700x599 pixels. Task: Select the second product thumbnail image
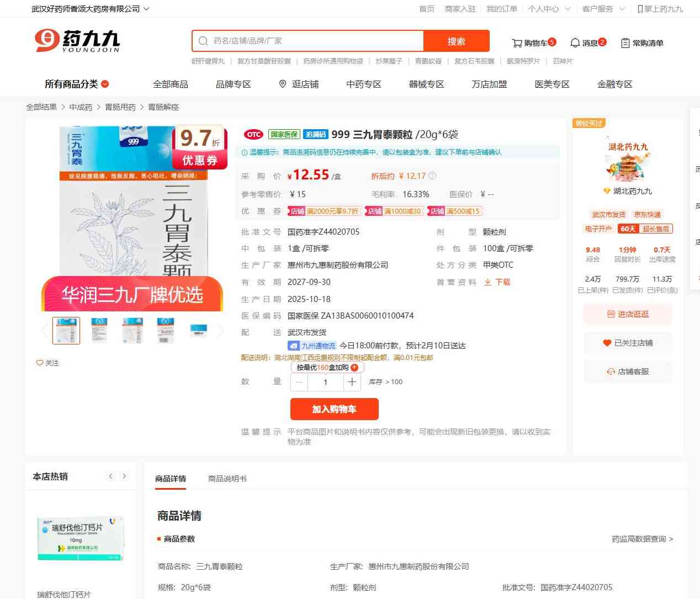coord(99,330)
